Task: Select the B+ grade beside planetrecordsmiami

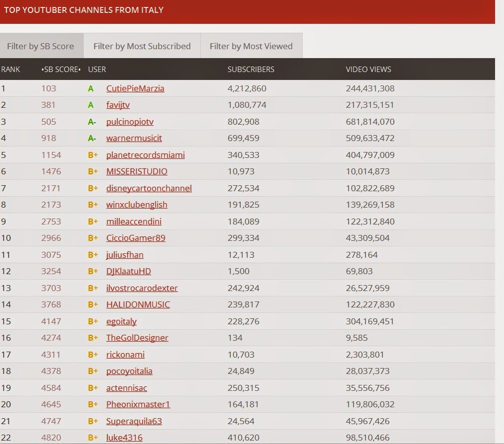Action: pos(93,155)
